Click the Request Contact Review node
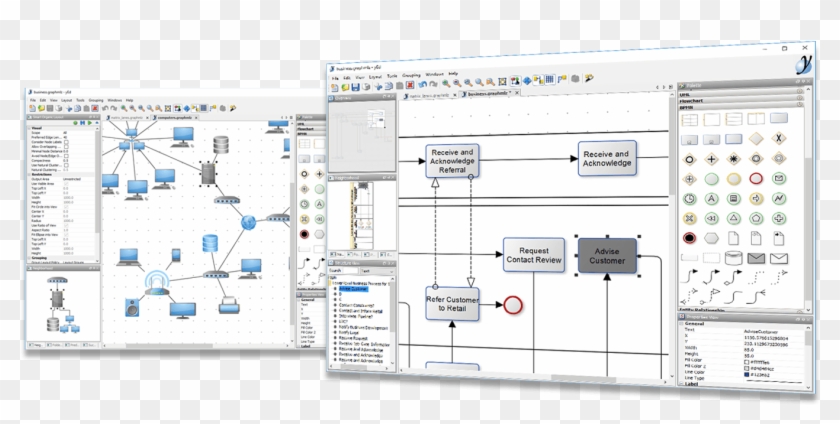 point(532,256)
